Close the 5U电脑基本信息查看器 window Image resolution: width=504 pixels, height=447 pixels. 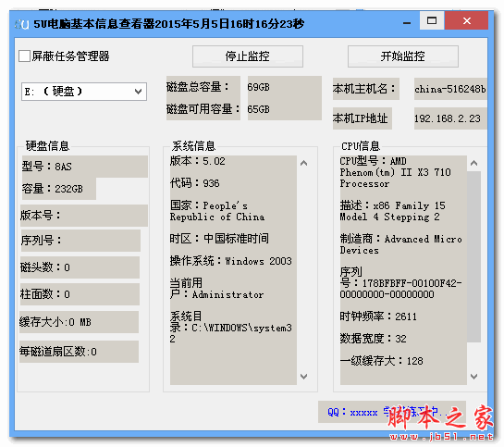467,21
